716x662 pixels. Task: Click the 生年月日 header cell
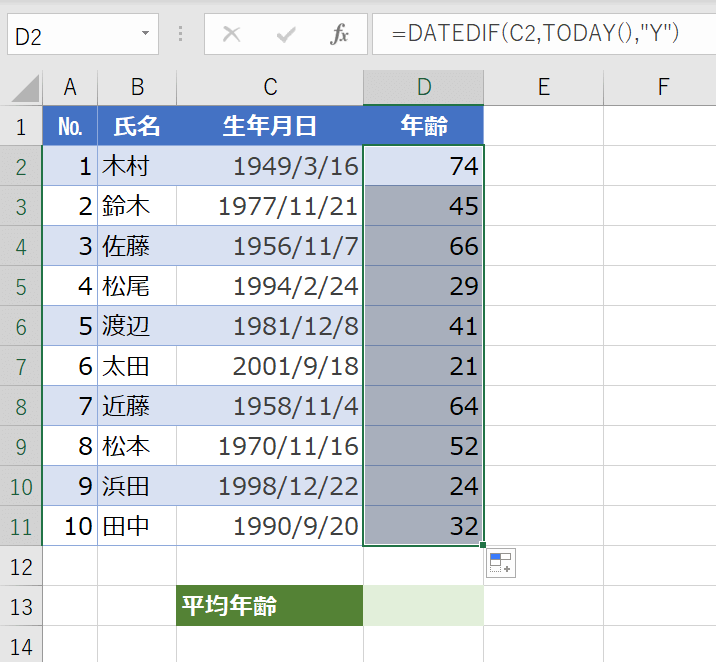(x=270, y=126)
